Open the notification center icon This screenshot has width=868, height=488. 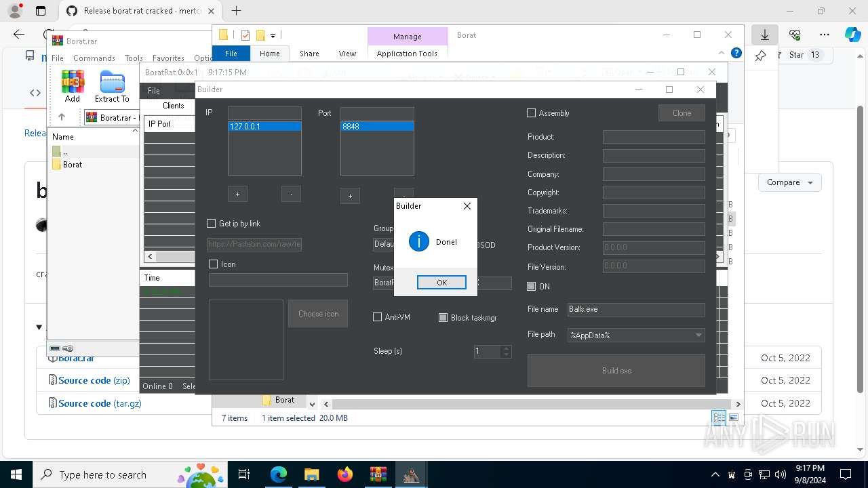coord(845,474)
